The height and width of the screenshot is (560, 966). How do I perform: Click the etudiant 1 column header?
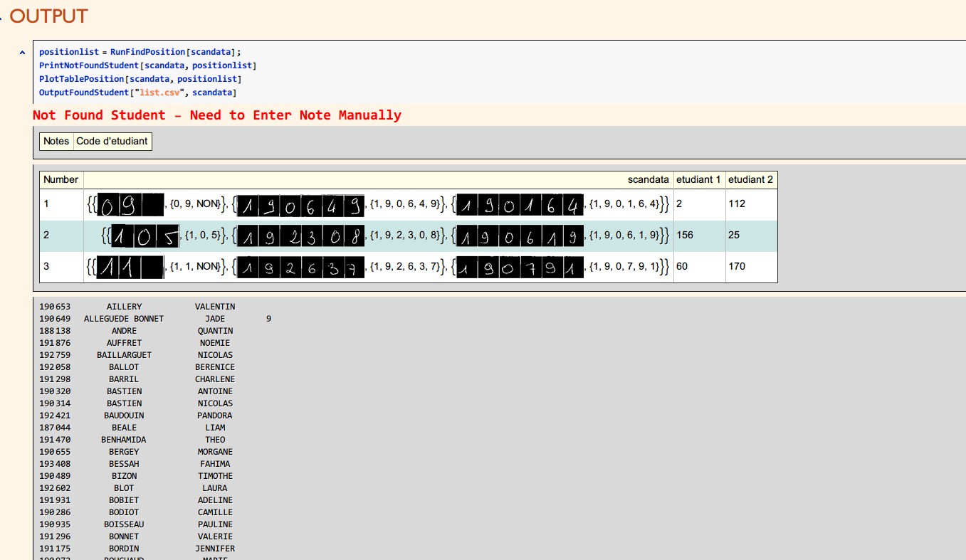[699, 180]
